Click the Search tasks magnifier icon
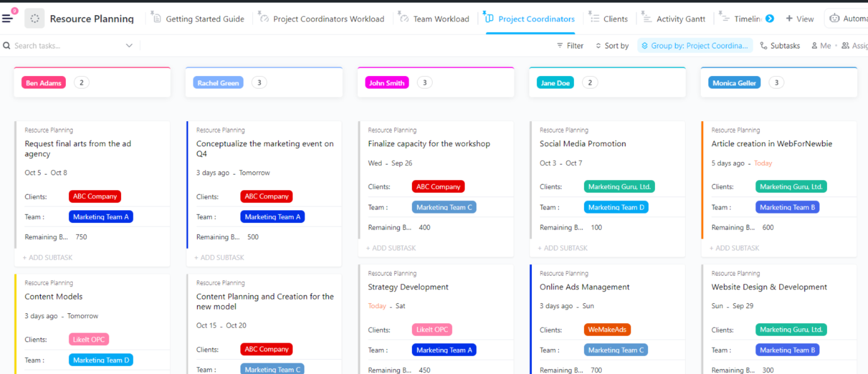This screenshot has width=868, height=374. pos(6,45)
